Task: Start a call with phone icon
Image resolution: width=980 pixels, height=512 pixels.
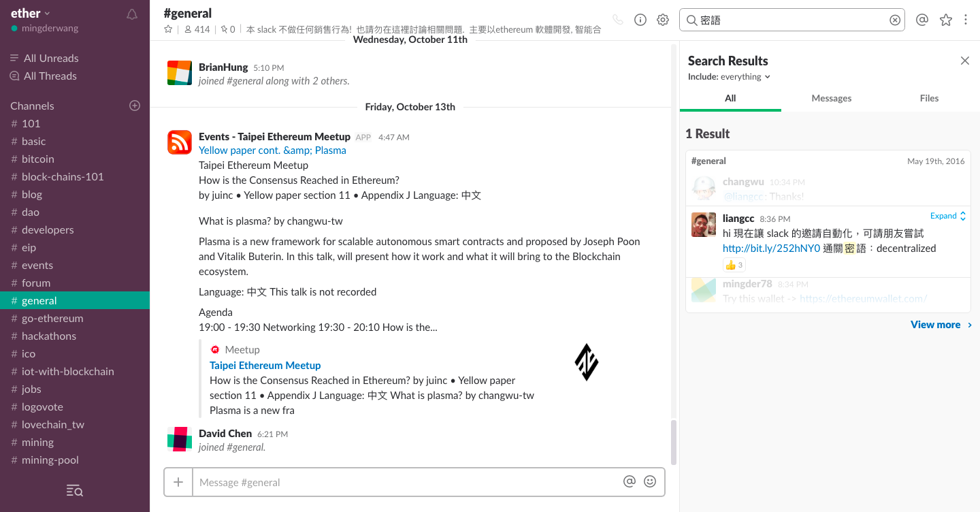Action: (617, 20)
